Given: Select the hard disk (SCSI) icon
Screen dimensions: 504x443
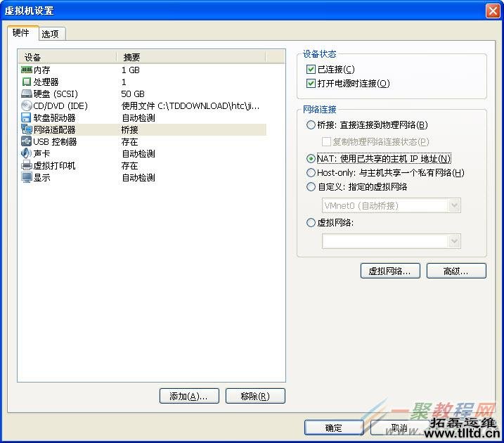Looking at the screenshot, I should (26, 94).
